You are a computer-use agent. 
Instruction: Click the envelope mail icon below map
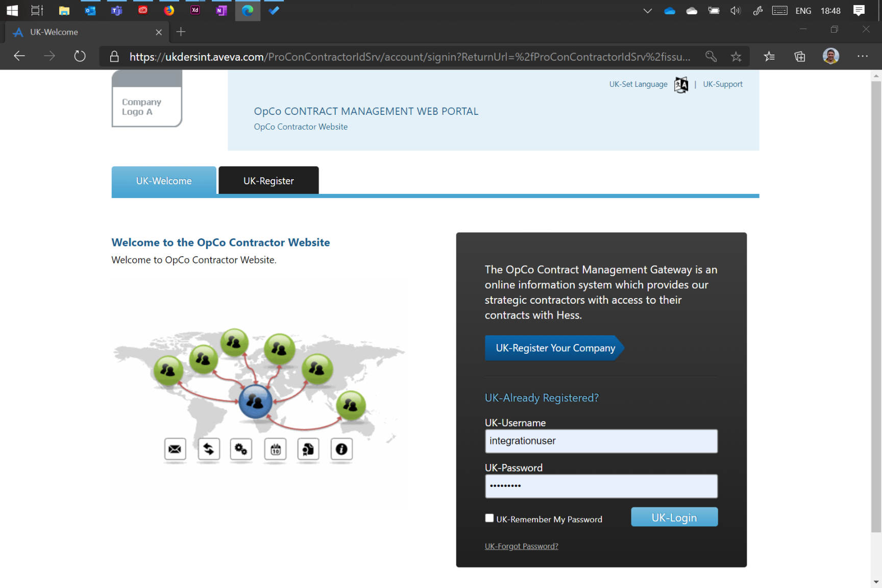click(175, 449)
